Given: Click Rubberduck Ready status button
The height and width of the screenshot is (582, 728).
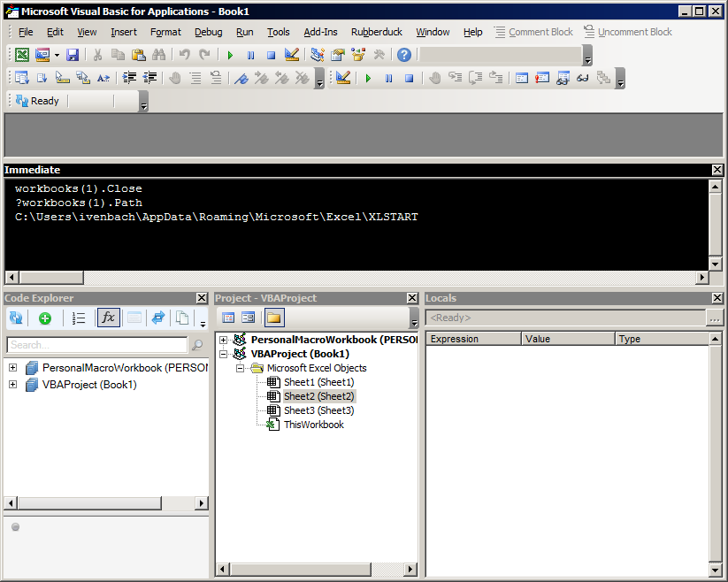Looking at the screenshot, I should 38,101.
